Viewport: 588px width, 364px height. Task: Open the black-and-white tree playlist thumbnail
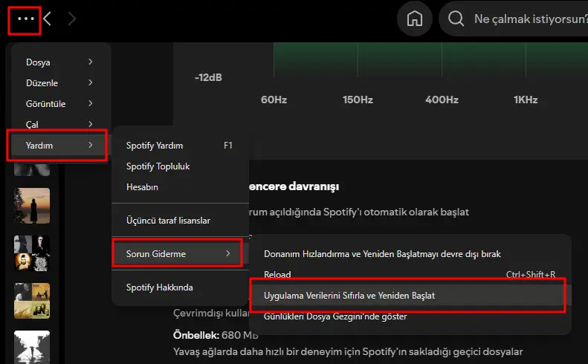32,347
